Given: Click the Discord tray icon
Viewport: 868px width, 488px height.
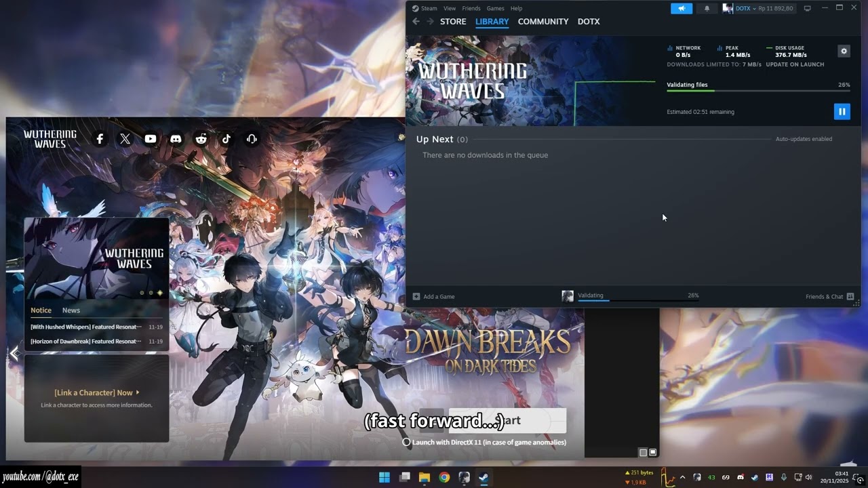Looking at the screenshot, I should point(740,477).
